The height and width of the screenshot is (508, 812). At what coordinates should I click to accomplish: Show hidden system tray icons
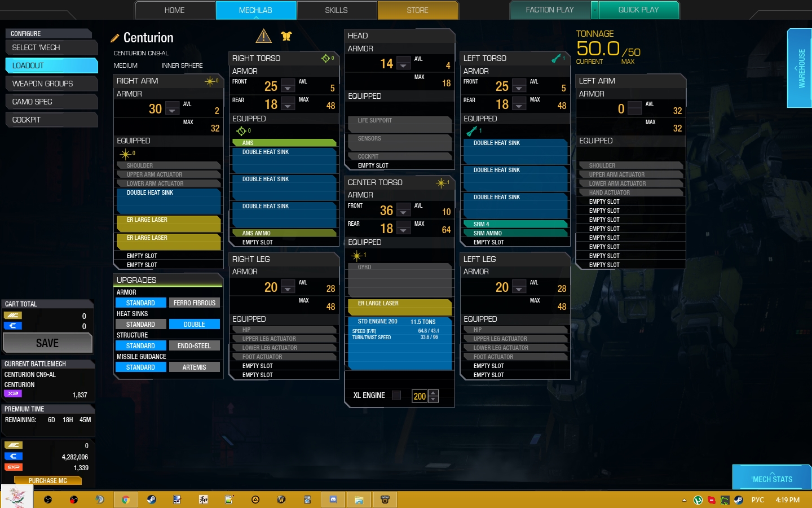684,500
